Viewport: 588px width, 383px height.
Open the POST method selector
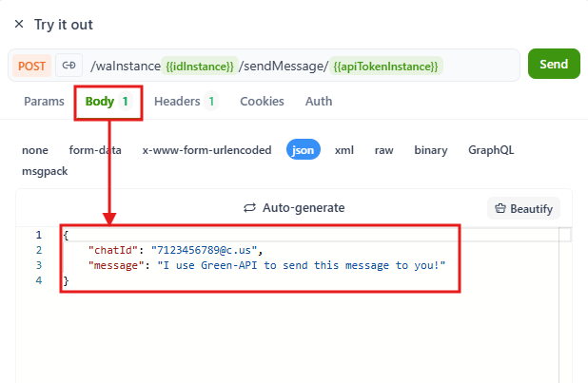[x=31, y=65]
